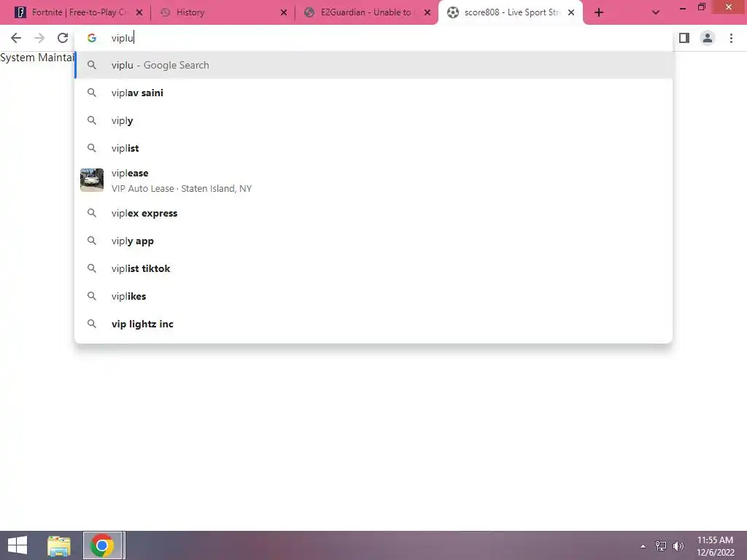The image size is (747, 560).
Task: Open File Explorer from the taskbar
Action: (59, 545)
